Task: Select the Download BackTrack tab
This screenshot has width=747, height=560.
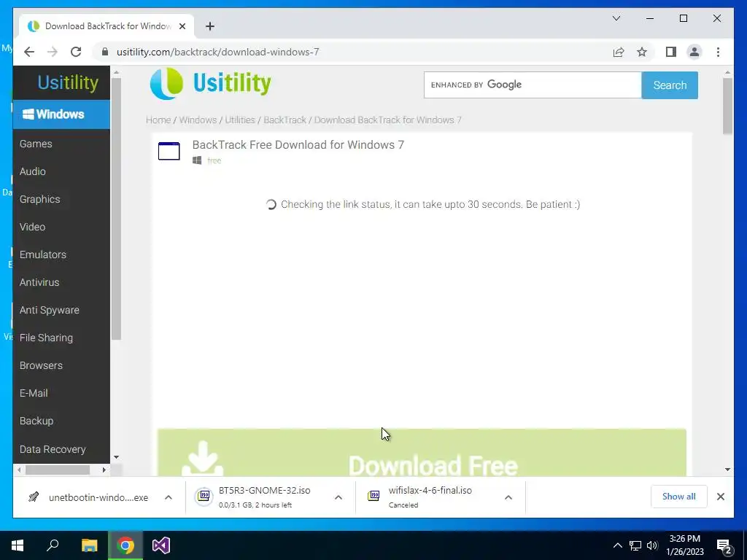Action: [x=107, y=26]
